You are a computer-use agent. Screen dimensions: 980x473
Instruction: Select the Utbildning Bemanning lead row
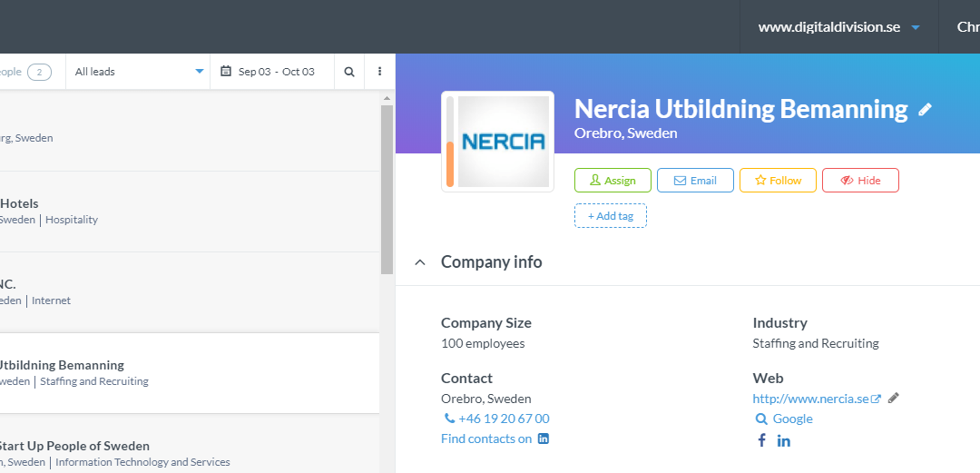190,373
